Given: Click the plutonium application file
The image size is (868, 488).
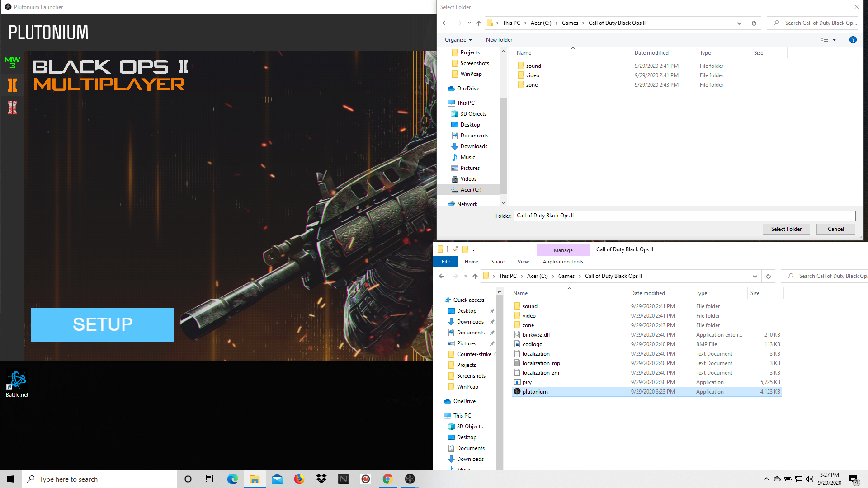Looking at the screenshot, I should pyautogui.click(x=535, y=391).
